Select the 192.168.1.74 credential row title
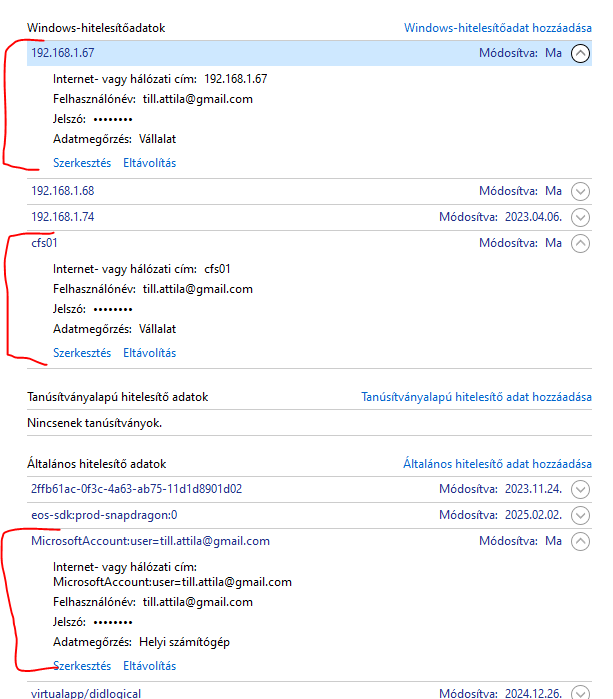Viewport: 613px width, 699px height. (x=63, y=217)
